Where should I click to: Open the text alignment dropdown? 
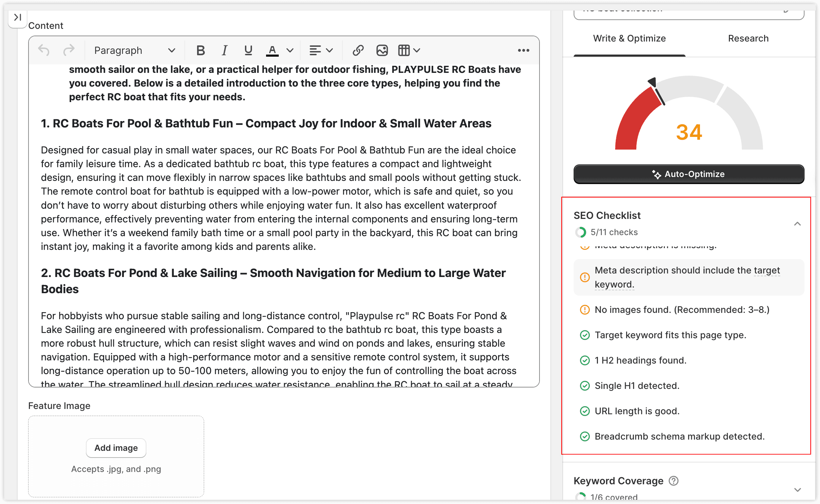tap(321, 50)
